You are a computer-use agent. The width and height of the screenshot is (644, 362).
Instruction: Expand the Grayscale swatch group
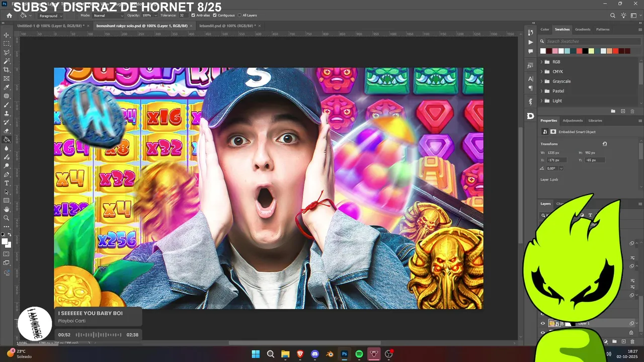pyautogui.click(x=541, y=81)
